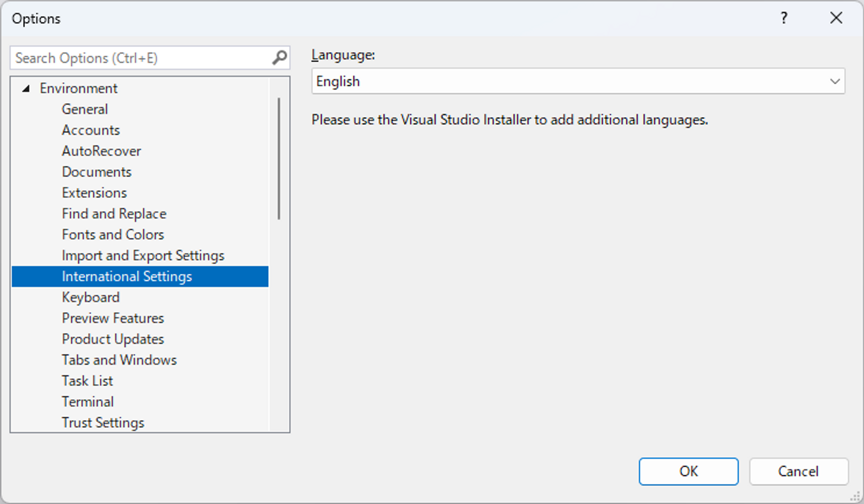This screenshot has width=864, height=504.
Task: Collapse the Environment tree node
Action: [26, 89]
